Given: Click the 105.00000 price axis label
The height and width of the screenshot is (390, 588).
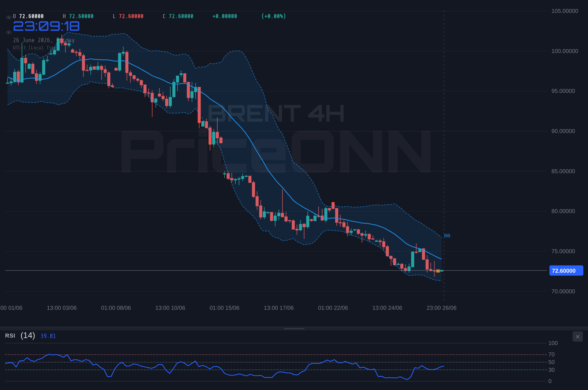Looking at the screenshot, I should (x=565, y=11).
